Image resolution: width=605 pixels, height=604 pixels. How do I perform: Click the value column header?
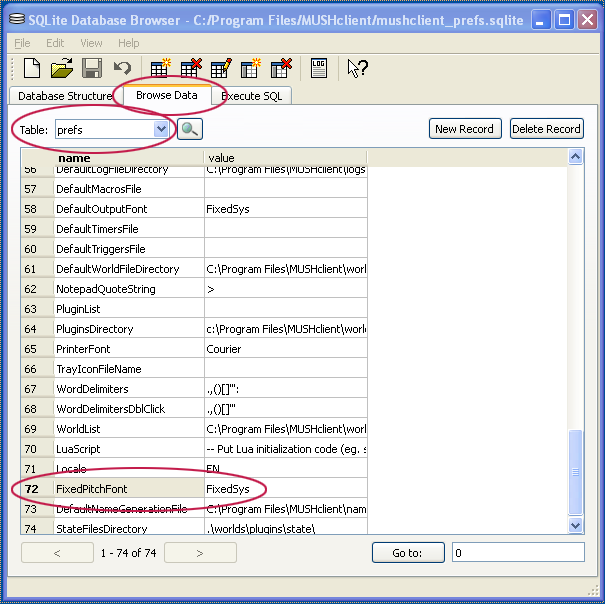coord(286,158)
